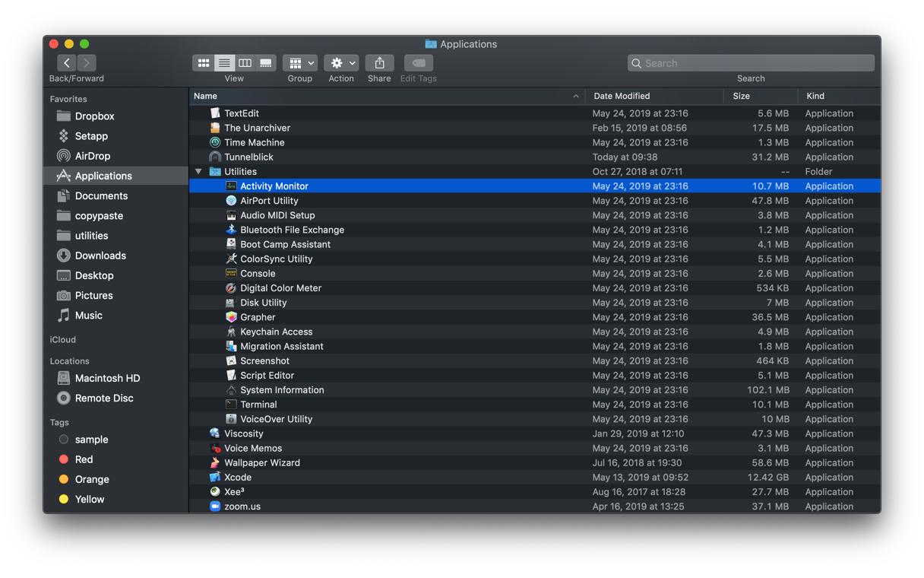This screenshot has width=924, height=578.
Task: Select the Console app icon
Action: tap(231, 274)
